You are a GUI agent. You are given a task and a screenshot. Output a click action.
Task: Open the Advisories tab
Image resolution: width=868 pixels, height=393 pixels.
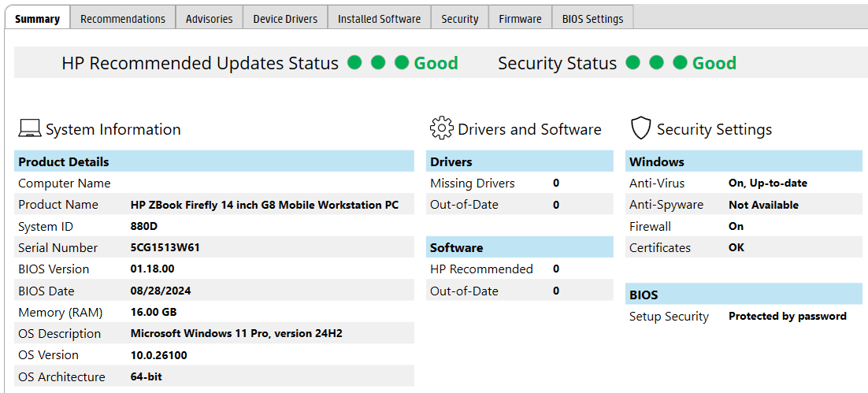(210, 18)
